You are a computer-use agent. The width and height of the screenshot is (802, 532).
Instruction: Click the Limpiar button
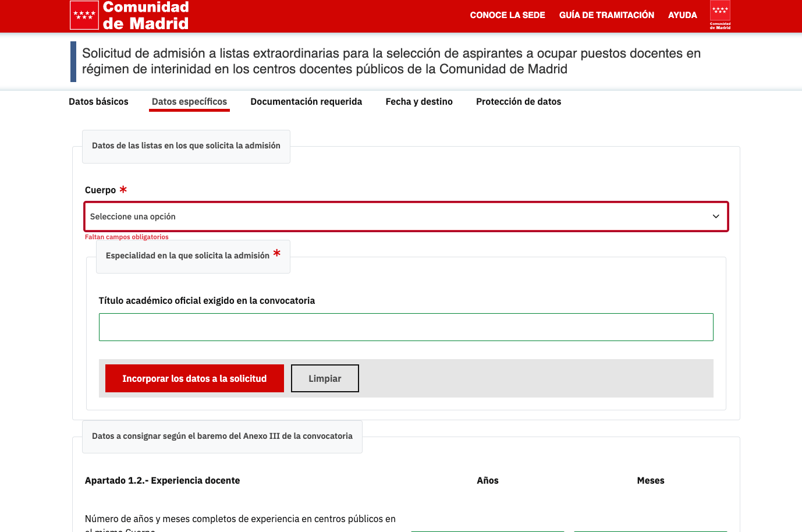click(x=325, y=378)
